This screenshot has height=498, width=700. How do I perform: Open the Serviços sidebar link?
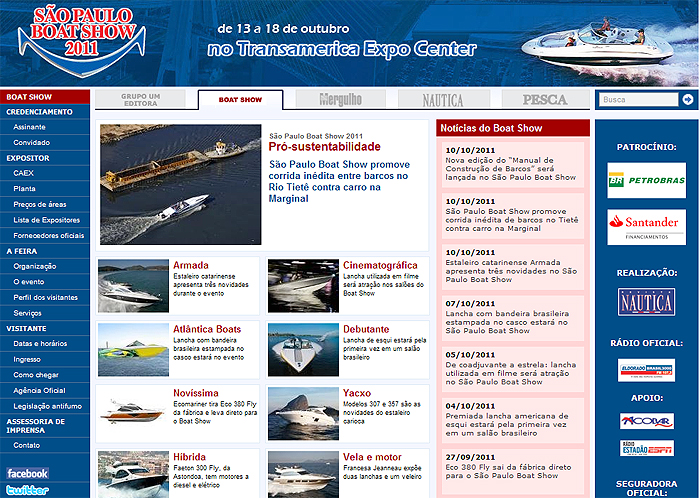coord(27,313)
